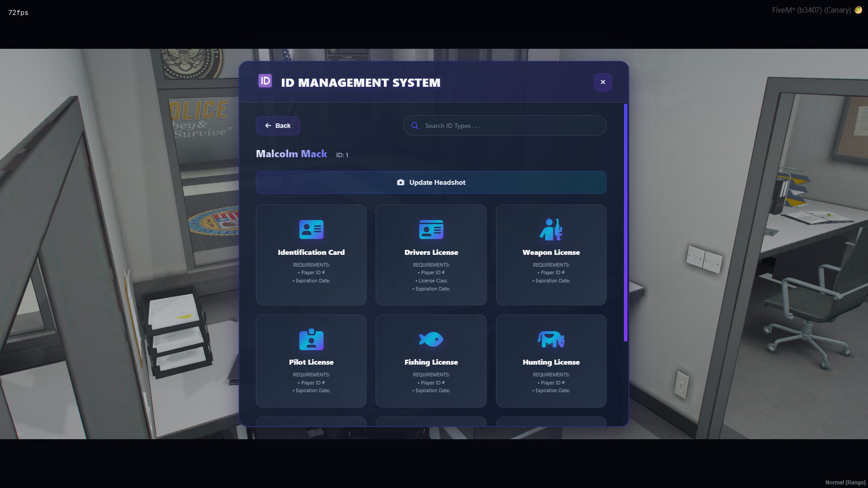The image size is (868, 488).
Task: Click the purple vertical scrollbar
Action: tap(626, 221)
